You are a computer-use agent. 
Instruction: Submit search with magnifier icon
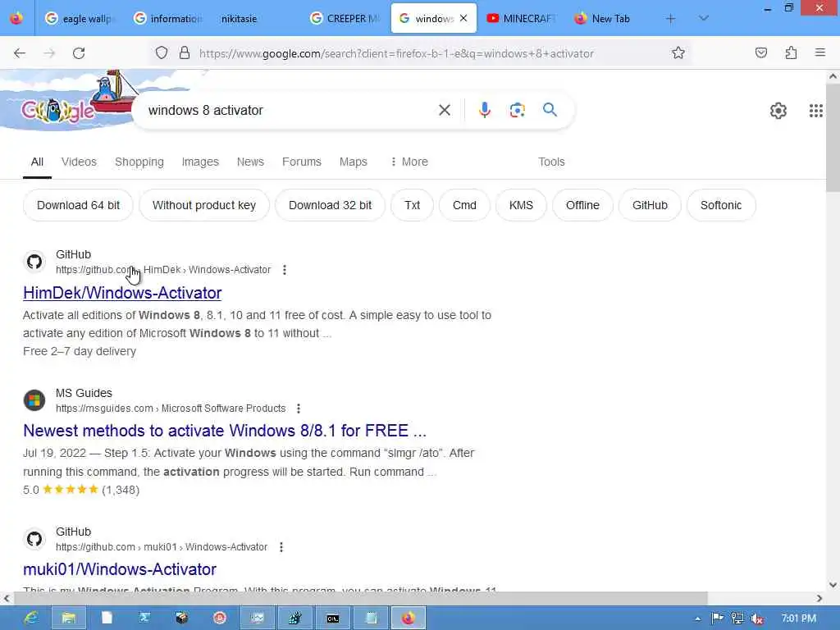point(550,110)
